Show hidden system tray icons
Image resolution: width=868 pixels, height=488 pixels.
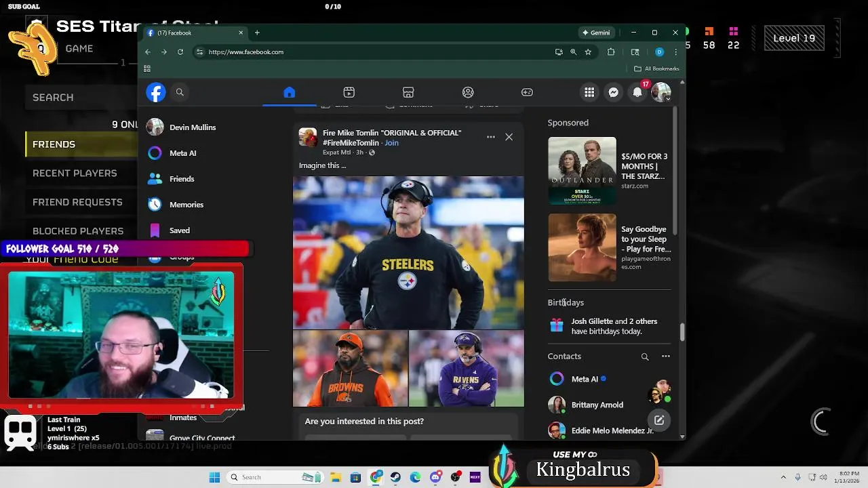783,477
